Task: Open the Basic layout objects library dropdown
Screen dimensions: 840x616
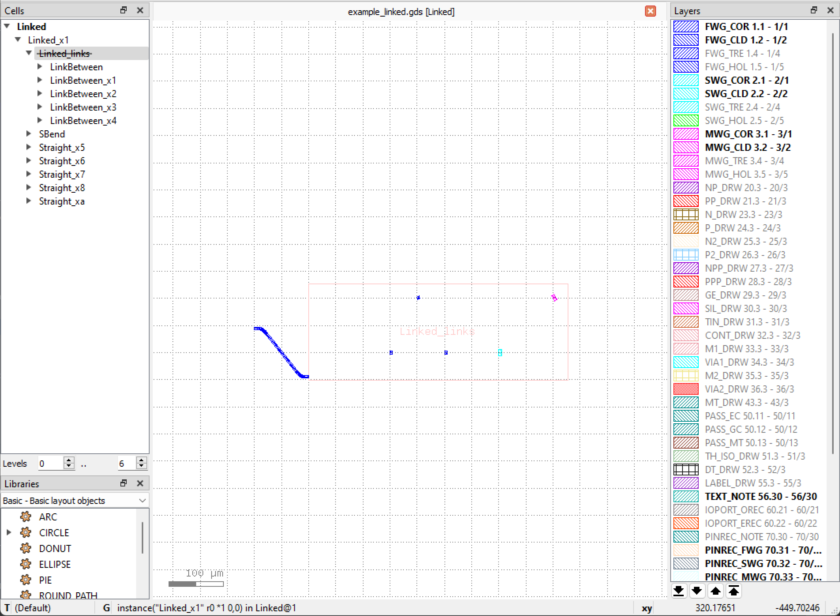Action: pos(75,500)
